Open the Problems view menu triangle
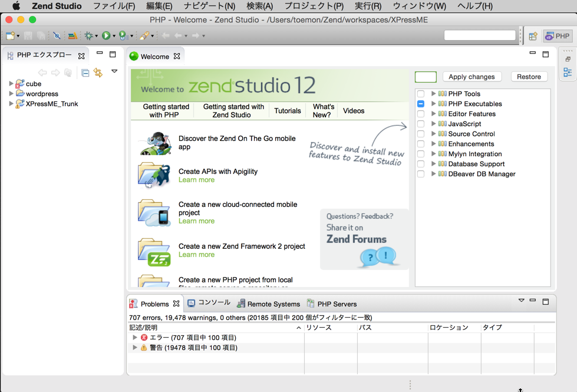Screen dimensions: 577x392 pos(522,301)
